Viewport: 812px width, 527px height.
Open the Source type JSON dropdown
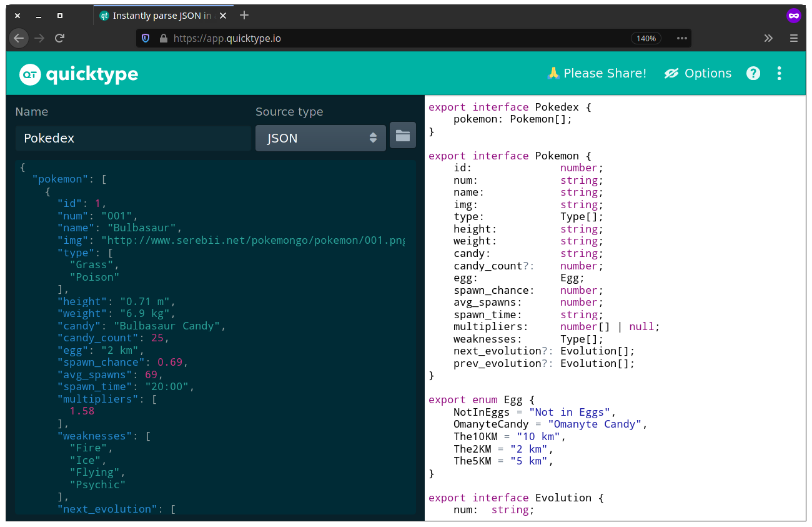pos(320,138)
